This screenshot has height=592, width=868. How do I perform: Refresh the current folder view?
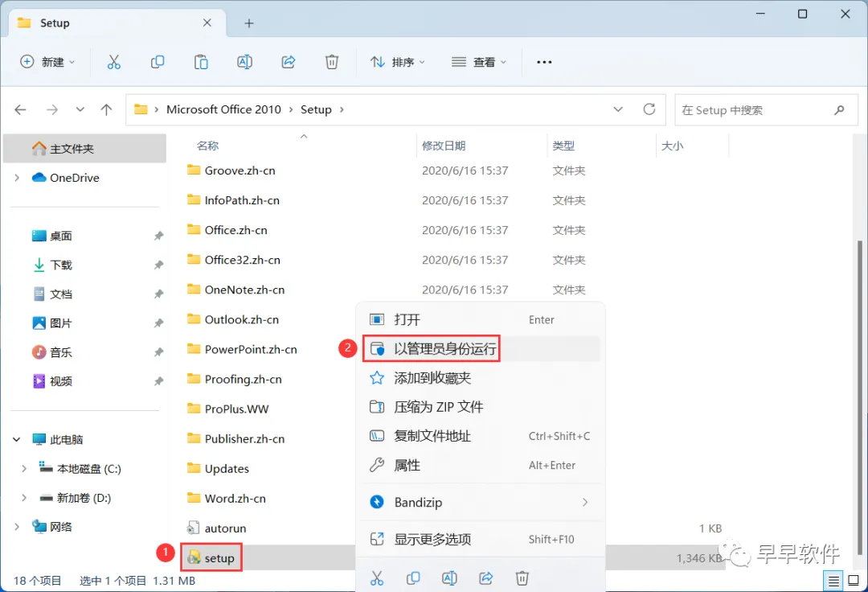pyautogui.click(x=649, y=109)
